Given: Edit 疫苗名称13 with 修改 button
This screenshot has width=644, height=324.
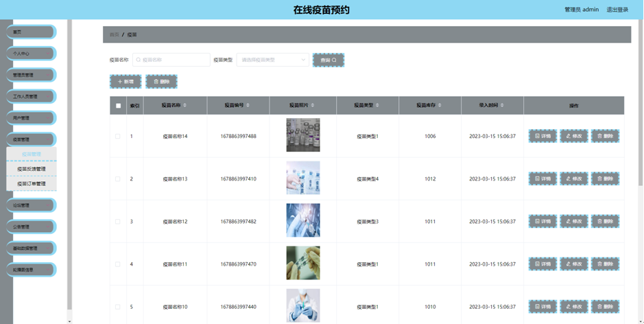Looking at the screenshot, I should [574, 179].
